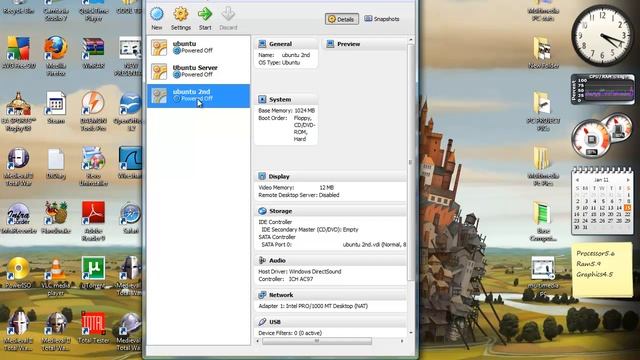This screenshot has width=640, height=360.
Task: Switch to the Snapshots view
Action: [382, 19]
